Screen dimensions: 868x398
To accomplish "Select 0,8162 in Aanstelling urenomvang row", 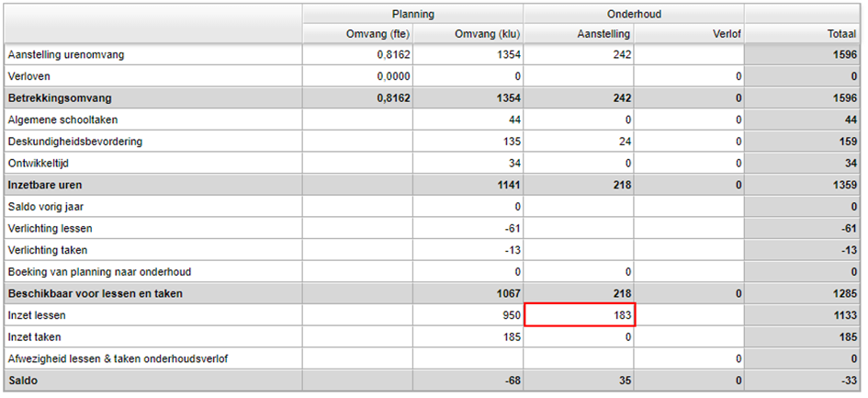I will pos(392,55).
